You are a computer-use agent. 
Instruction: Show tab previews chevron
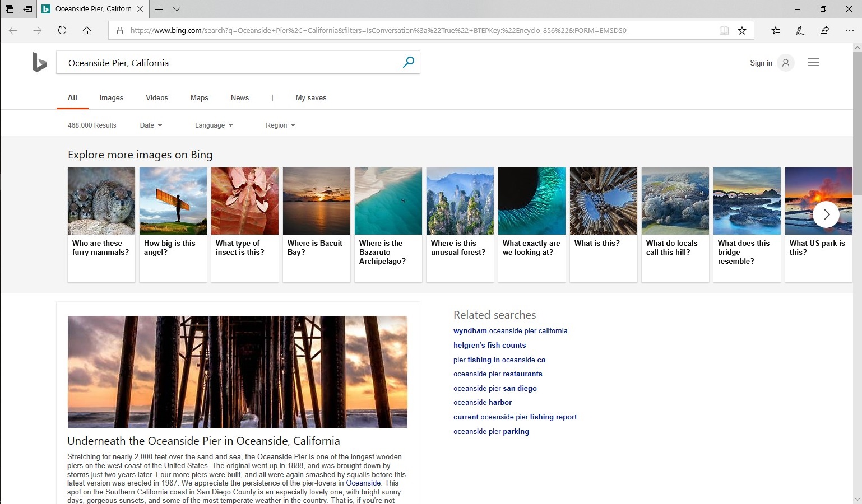pyautogui.click(x=177, y=9)
